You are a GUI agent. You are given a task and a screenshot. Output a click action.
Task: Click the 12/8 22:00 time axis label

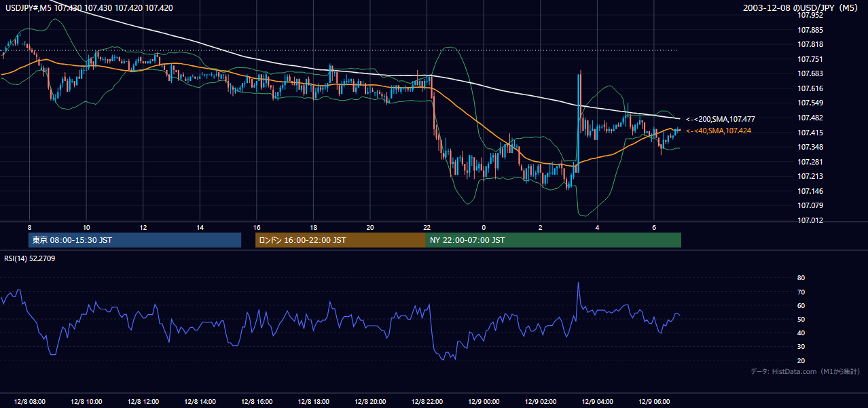(x=427, y=402)
